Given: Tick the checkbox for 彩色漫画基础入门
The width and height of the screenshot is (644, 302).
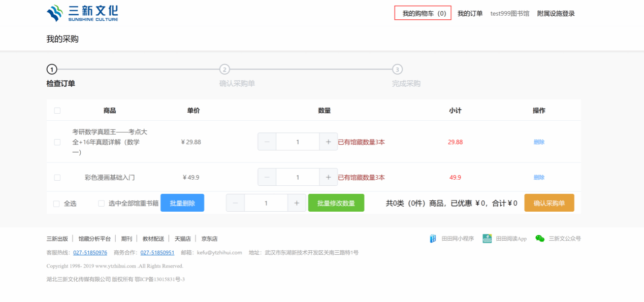Looking at the screenshot, I should click(57, 178).
